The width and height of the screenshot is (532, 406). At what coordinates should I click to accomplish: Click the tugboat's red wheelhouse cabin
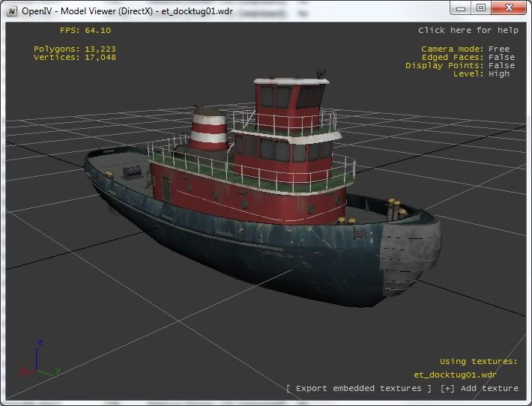[286, 97]
